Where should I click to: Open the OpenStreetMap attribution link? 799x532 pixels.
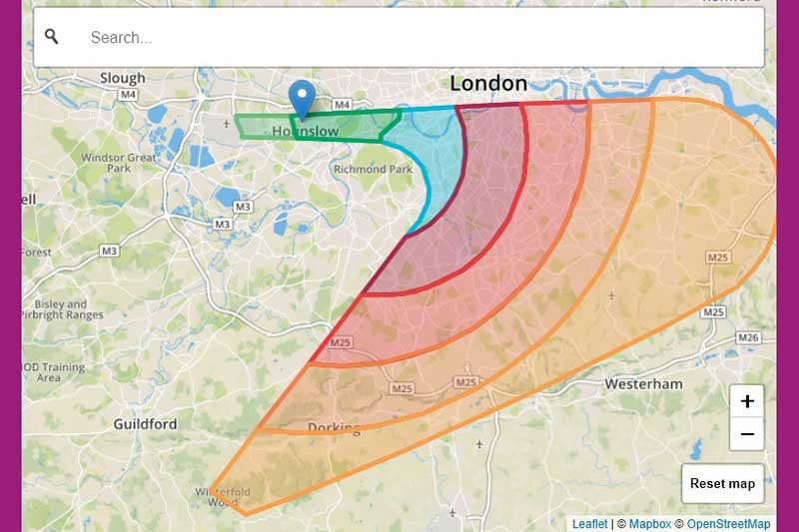click(728, 524)
